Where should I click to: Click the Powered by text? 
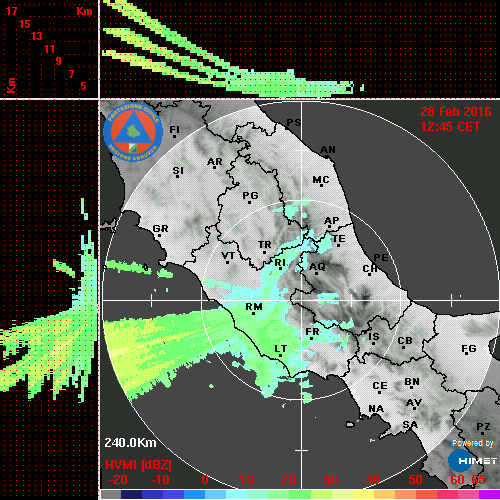(472, 443)
